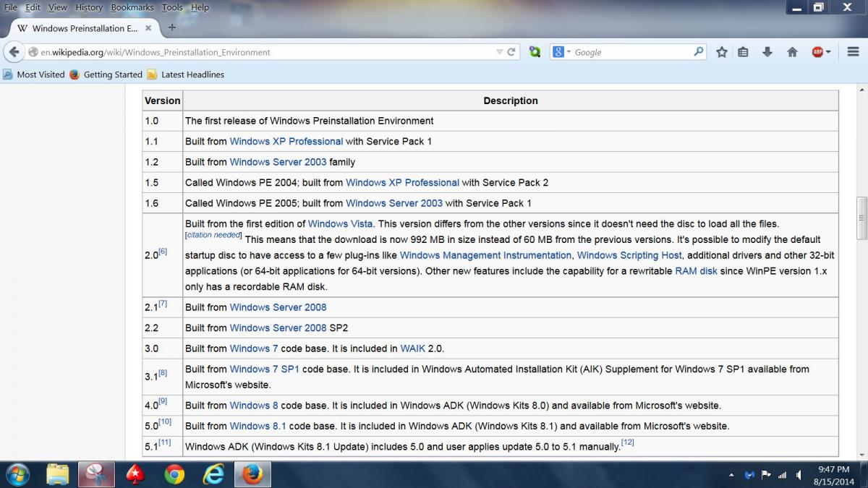The height and width of the screenshot is (488, 868).
Task: Open the Firefox hamburger menu
Action: 851,52
